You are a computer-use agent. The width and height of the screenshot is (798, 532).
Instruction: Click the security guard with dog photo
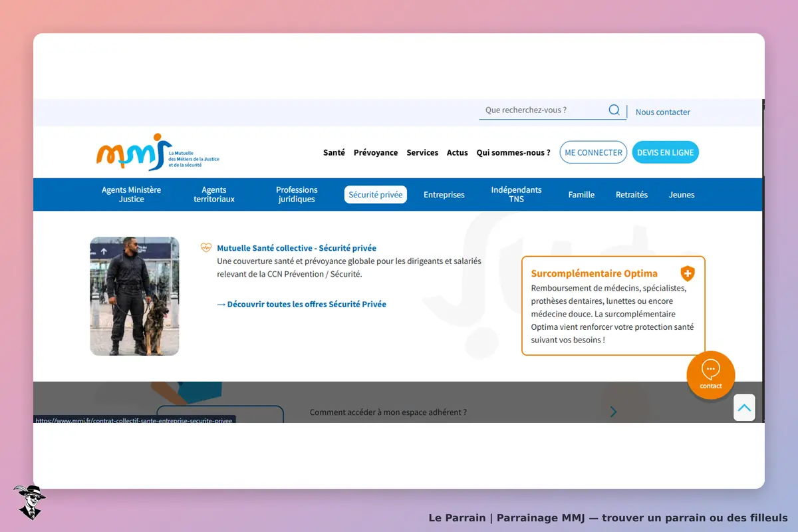(134, 296)
